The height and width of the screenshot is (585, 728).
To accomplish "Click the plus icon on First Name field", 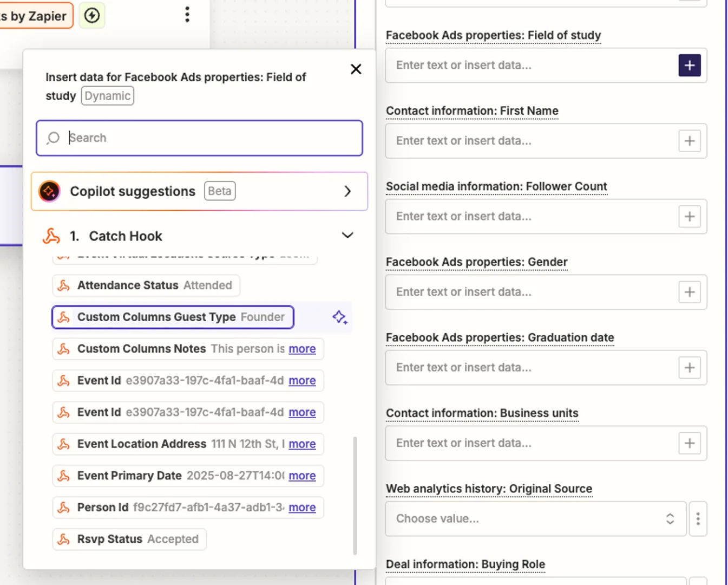I will coord(689,141).
